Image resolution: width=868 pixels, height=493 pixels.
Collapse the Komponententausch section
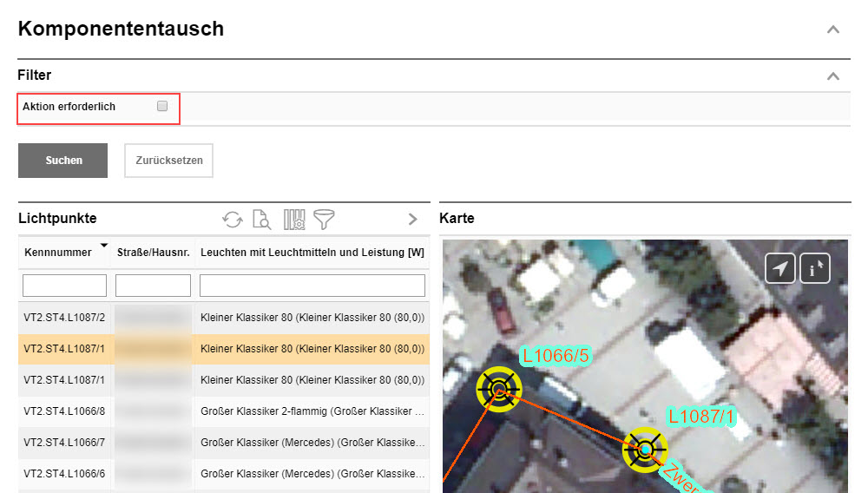point(833,30)
